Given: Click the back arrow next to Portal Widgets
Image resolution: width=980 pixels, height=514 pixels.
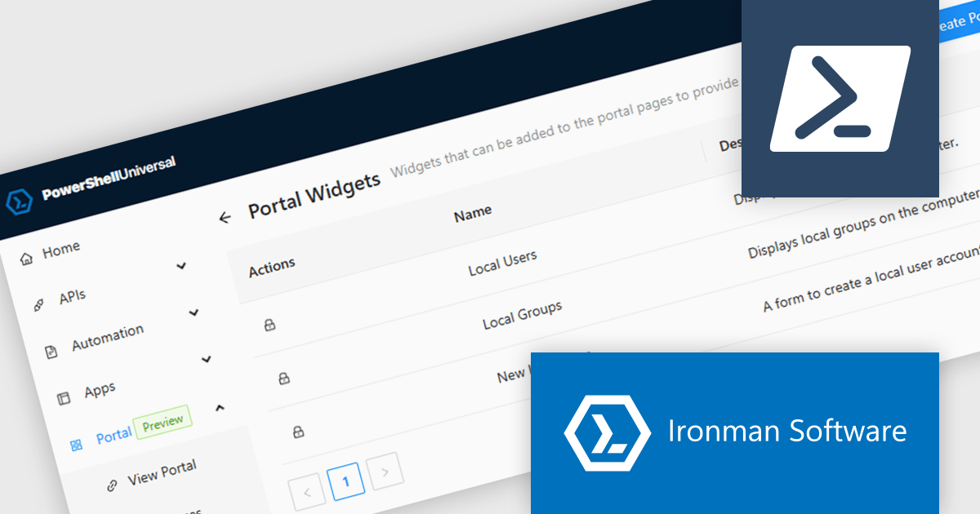Looking at the screenshot, I should tap(225, 218).
